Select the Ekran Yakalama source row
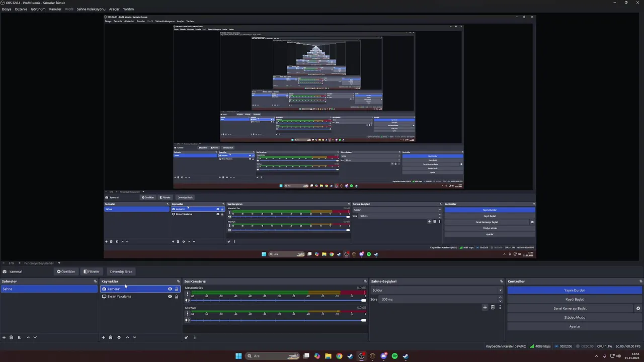The image size is (644, 362). pyautogui.click(x=140, y=297)
